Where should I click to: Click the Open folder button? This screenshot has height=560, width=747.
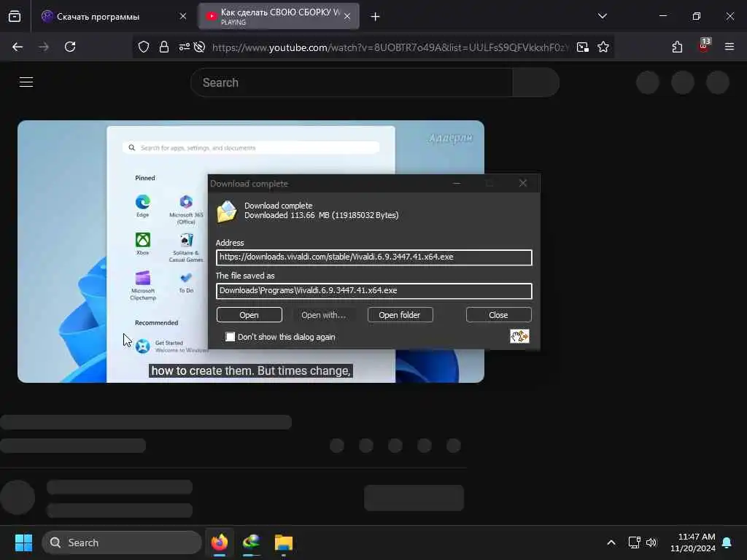tap(400, 315)
